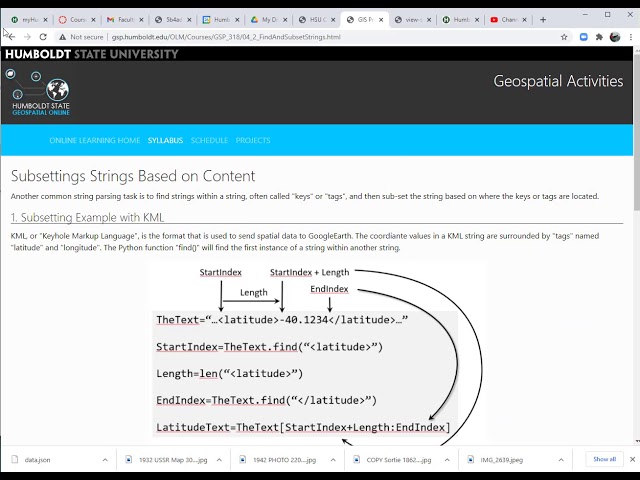Viewport: 640px width, 480px height.
Task: Bookmark this page with star icon
Action: [x=564, y=37]
